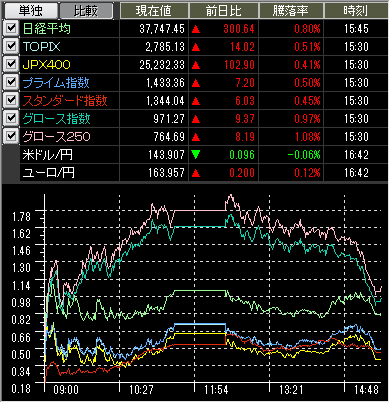The width and height of the screenshot is (390, 403).
Task: Uncheck the スタンダード指数 checkbox
Action: (x=11, y=100)
